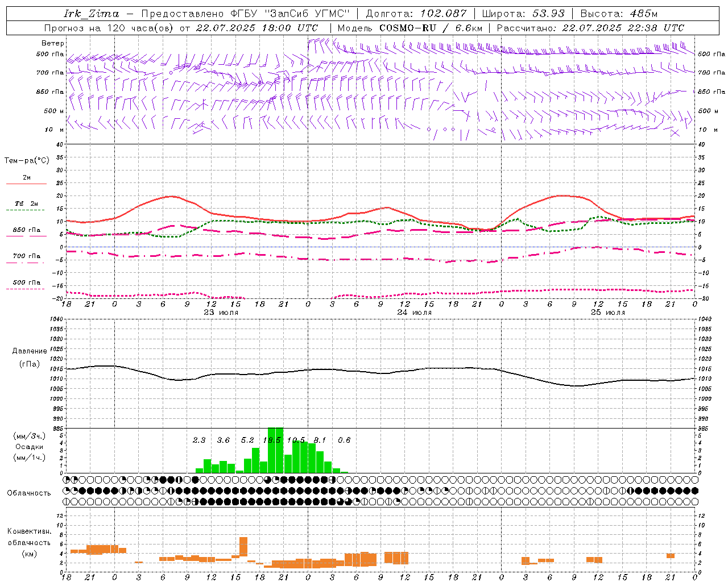Click the 25 июля date label

(x=607, y=313)
